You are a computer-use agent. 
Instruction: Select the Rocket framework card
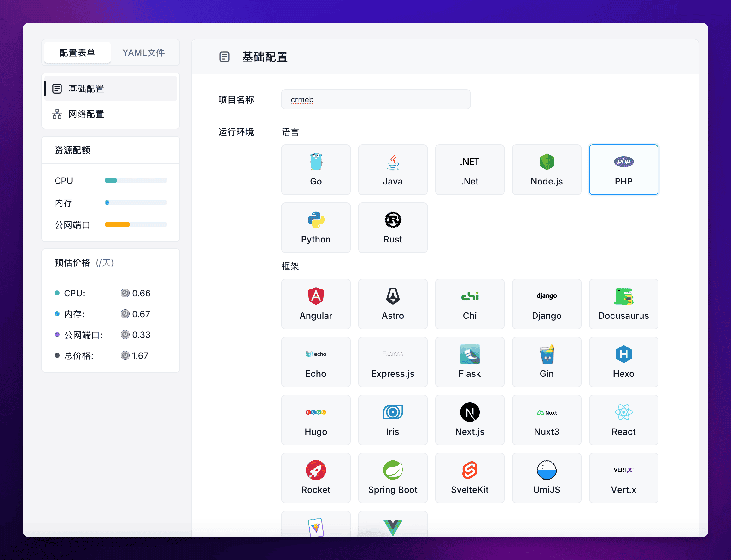pos(316,478)
